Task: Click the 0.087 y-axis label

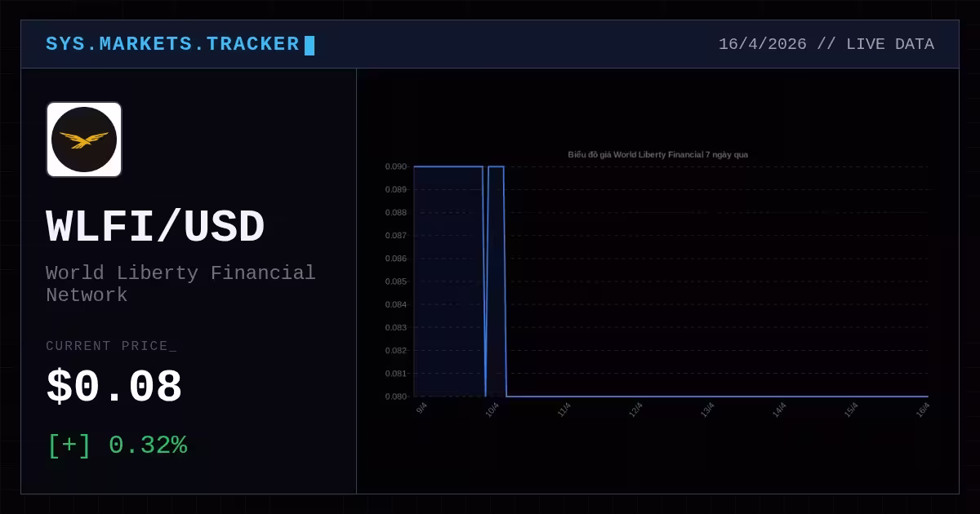Action: [x=396, y=235]
